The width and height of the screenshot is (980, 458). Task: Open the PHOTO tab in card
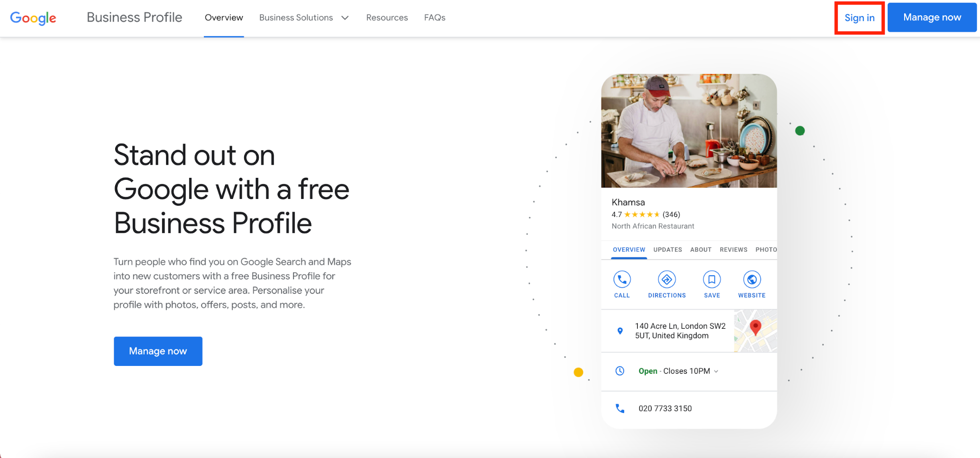point(766,250)
